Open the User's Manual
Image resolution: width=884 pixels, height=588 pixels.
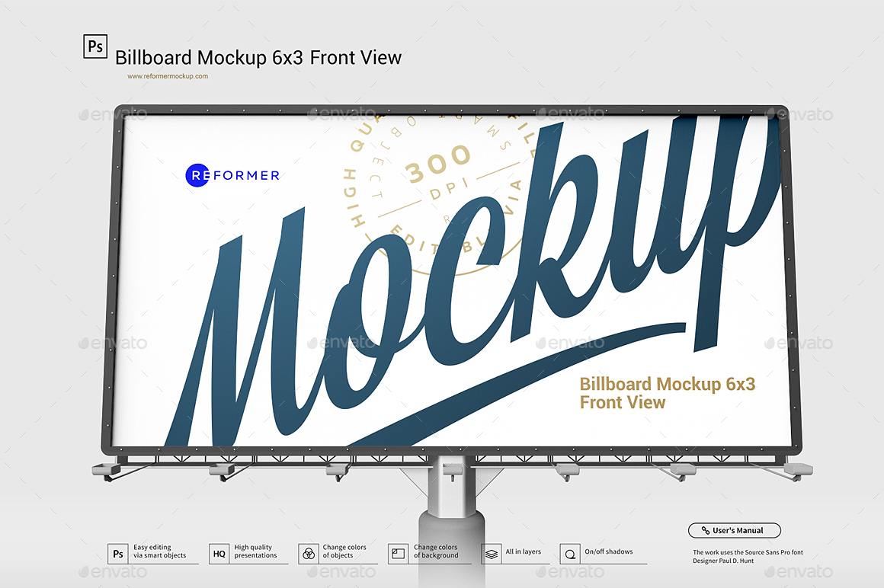click(x=735, y=530)
